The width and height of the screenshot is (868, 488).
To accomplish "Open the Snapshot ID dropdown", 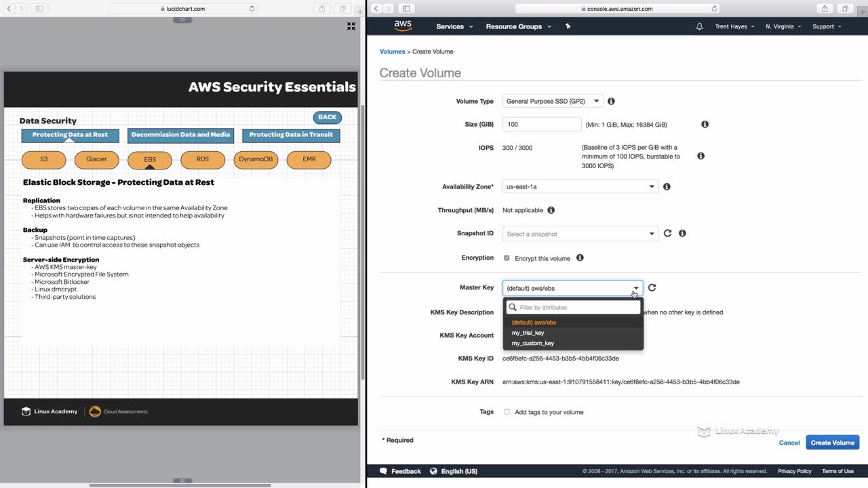I will click(580, 234).
